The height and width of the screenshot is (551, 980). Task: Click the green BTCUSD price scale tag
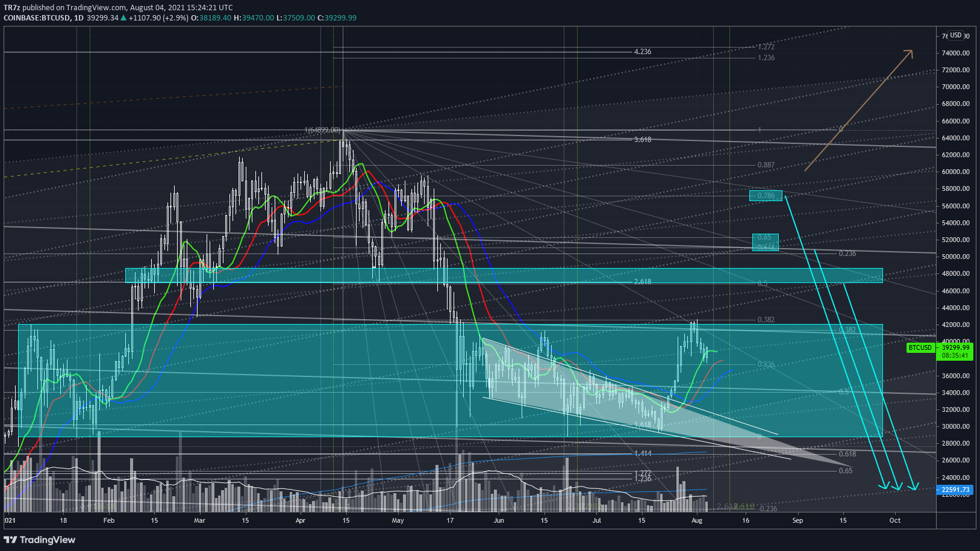pyautogui.click(x=920, y=347)
